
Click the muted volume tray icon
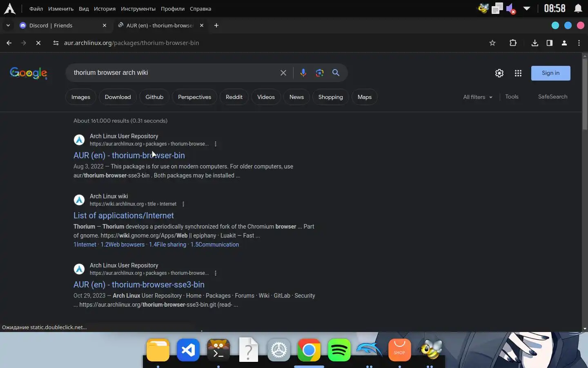click(x=511, y=9)
